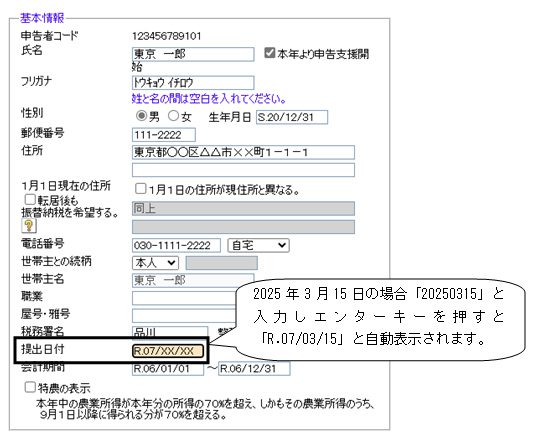Click the first 住所 address field
This screenshot has height=441, width=536.
point(243,152)
